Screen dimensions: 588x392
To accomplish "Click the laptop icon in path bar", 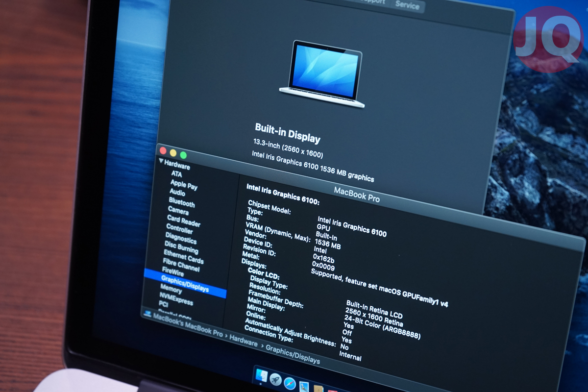I will (x=147, y=313).
